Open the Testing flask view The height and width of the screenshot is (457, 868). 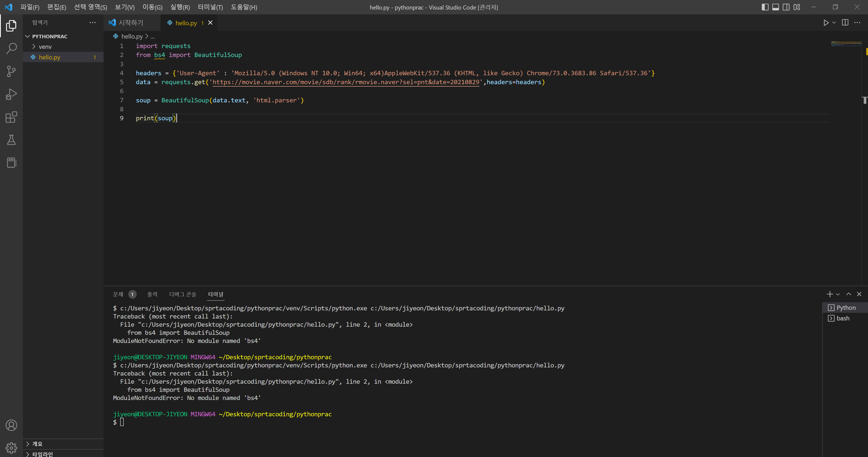pyautogui.click(x=11, y=140)
